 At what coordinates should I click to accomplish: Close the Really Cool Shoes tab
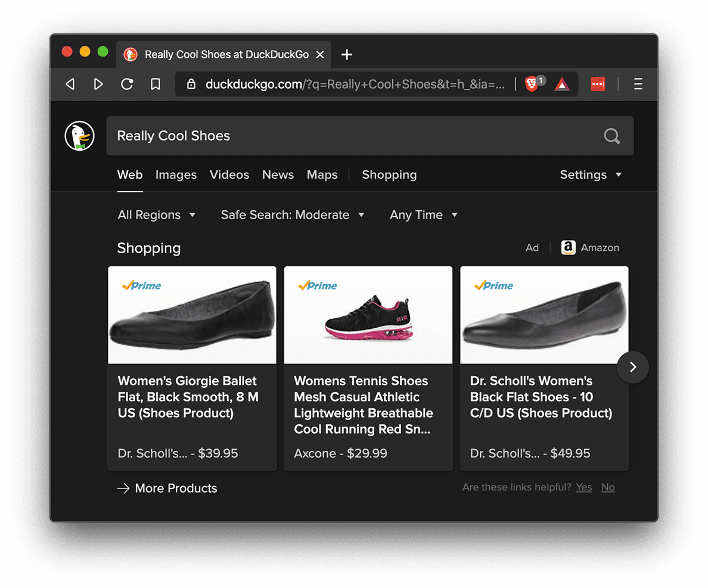point(319,55)
